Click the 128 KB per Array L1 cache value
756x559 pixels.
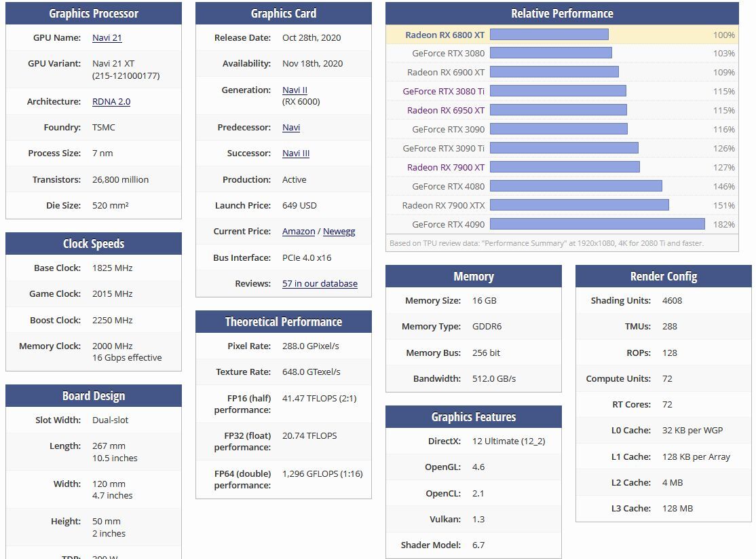pos(696,456)
